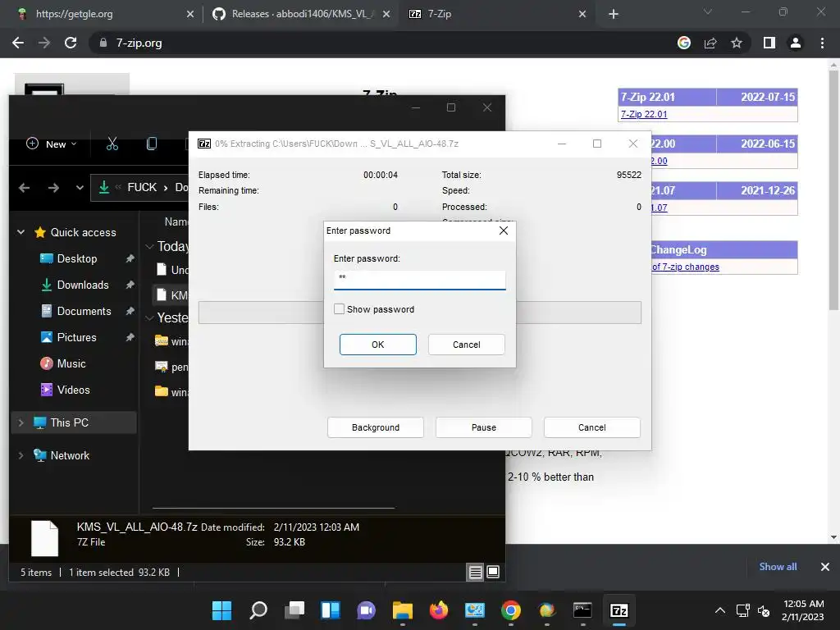Go back in File Explorer
The width and height of the screenshot is (840, 630).
24,188
